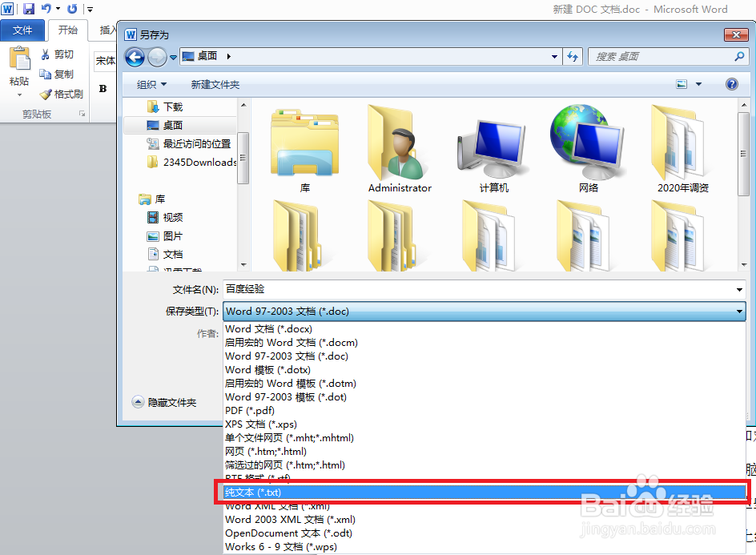Open the Customize Quick Access Toolbar arrow
Viewport: 756px width, 555px height.
90,9
